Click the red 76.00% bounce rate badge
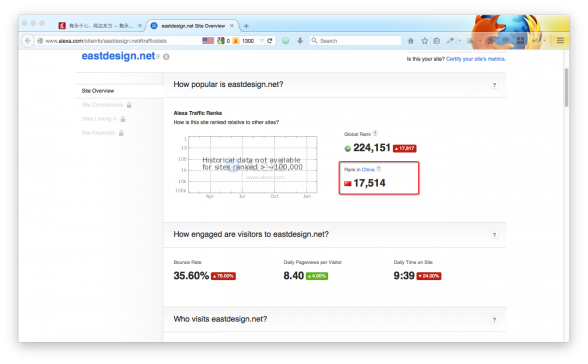Screen dimensions: 588x364 click(x=223, y=276)
